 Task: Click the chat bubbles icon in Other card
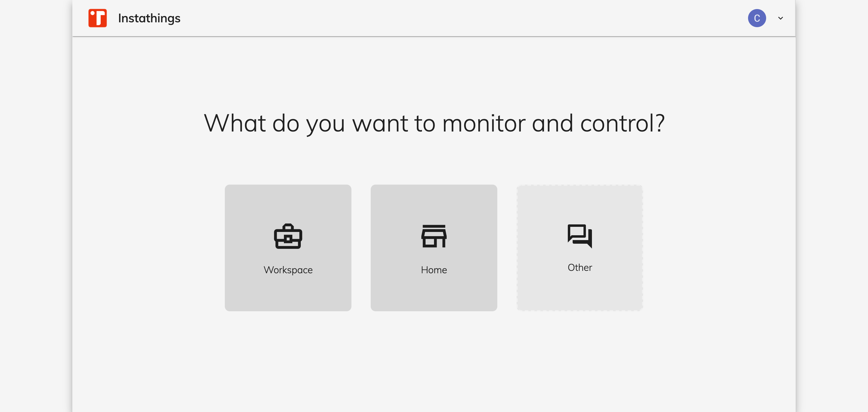pos(580,236)
